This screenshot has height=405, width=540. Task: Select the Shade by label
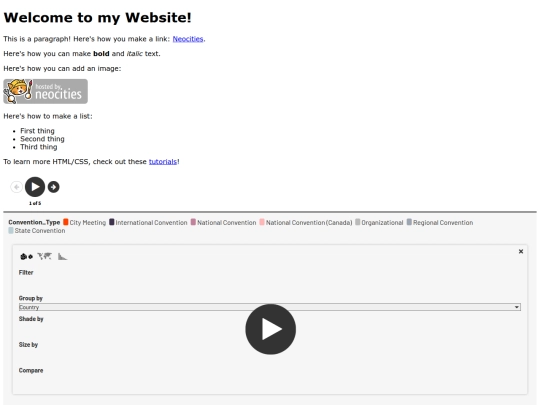pos(31,319)
